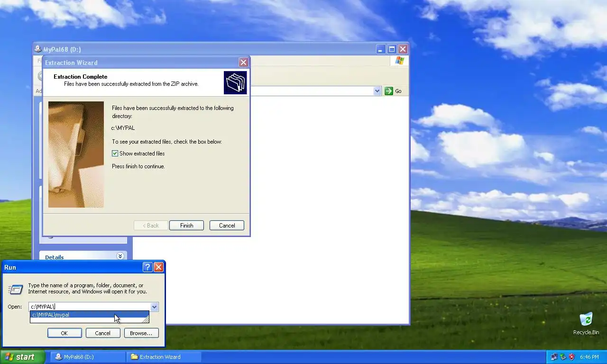
Task: Click the 6:46 PM taskbar clock
Action: coord(589,357)
